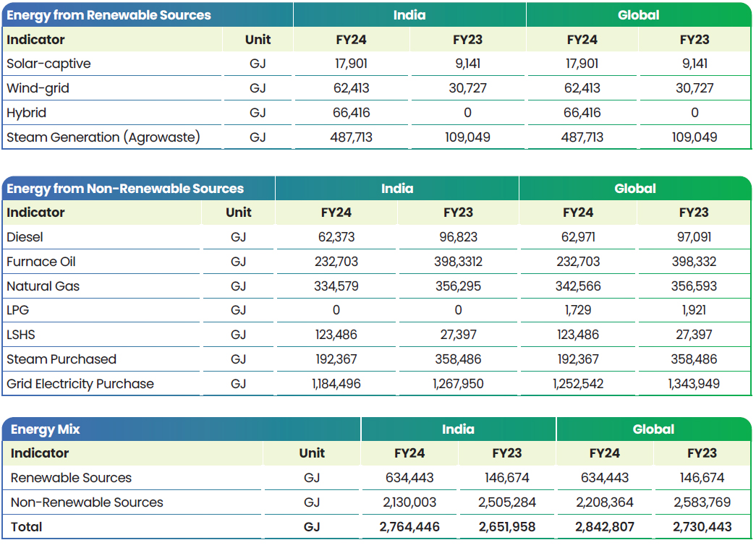Click 'Global' header in the Renewable Sources table

(638, 15)
